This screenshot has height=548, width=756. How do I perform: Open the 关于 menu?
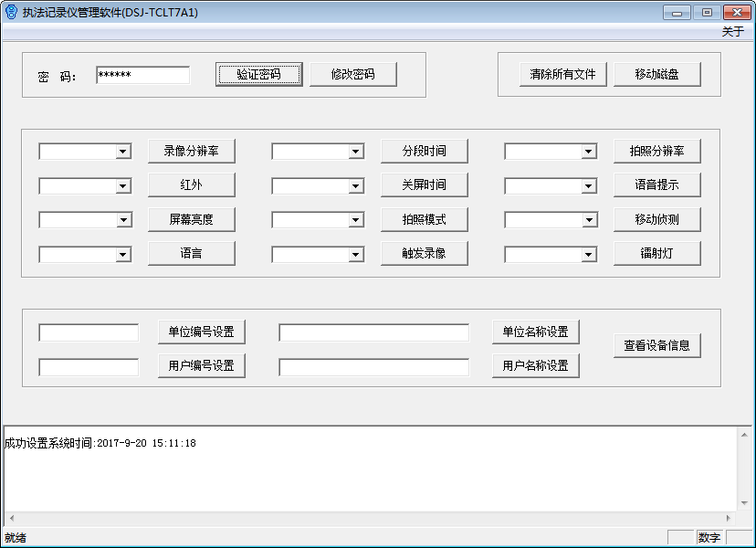click(732, 32)
